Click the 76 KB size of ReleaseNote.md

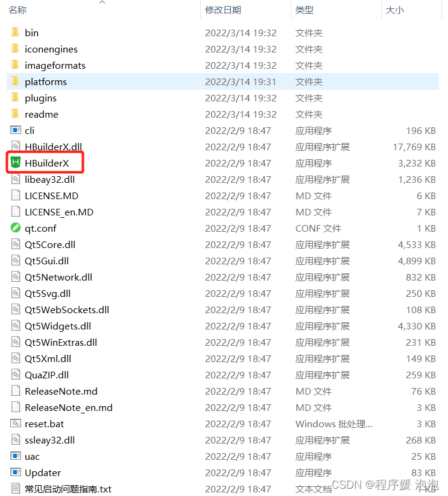pos(423,391)
